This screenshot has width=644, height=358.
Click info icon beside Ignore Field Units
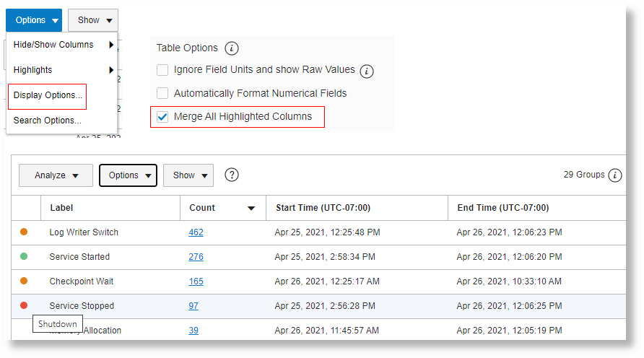click(x=367, y=71)
